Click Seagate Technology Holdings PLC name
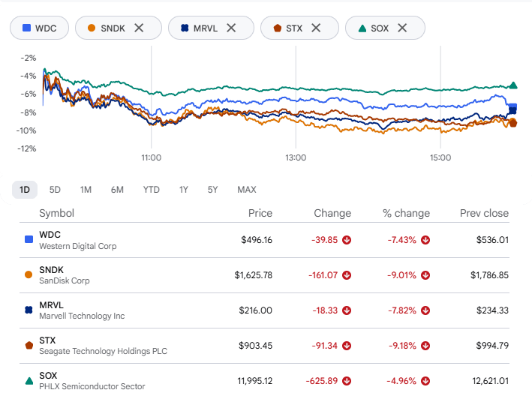This screenshot has width=532, height=405. (x=103, y=352)
